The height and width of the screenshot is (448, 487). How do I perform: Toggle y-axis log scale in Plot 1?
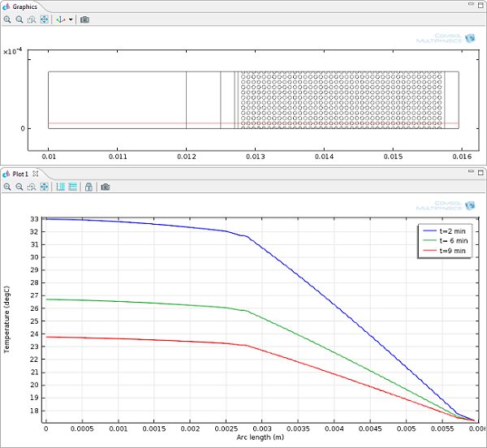click(x=72, y=187)
